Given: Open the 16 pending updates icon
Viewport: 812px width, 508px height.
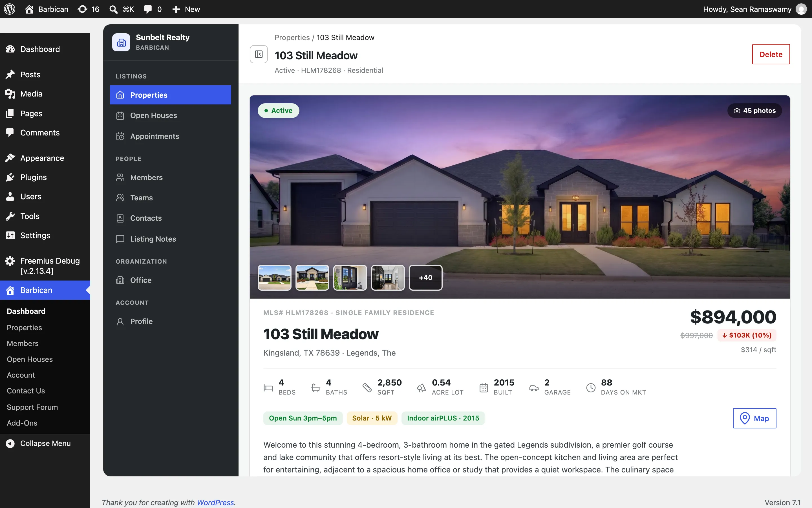Looking at the screenshot, I should click(89, 9).
